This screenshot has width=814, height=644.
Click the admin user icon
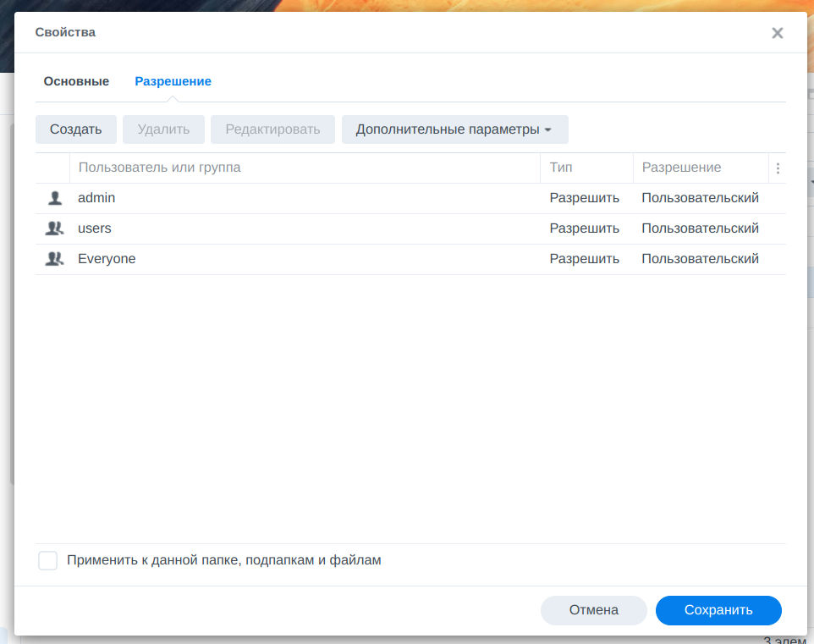(55, 198)
